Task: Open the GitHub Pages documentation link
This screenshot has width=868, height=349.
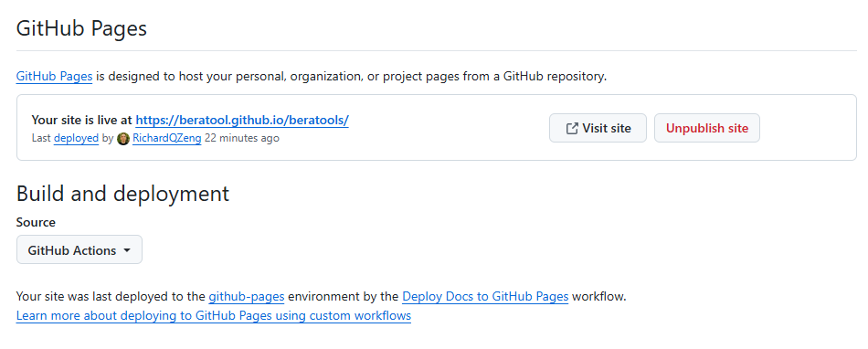Action: click(54, 77)
